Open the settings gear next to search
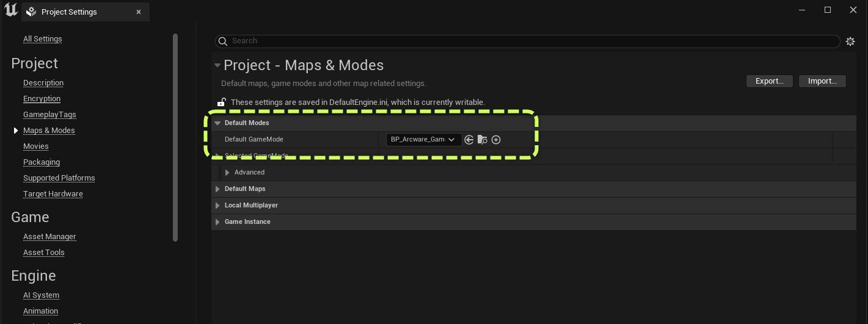868x324 pixels. click(x=850, y=41)
